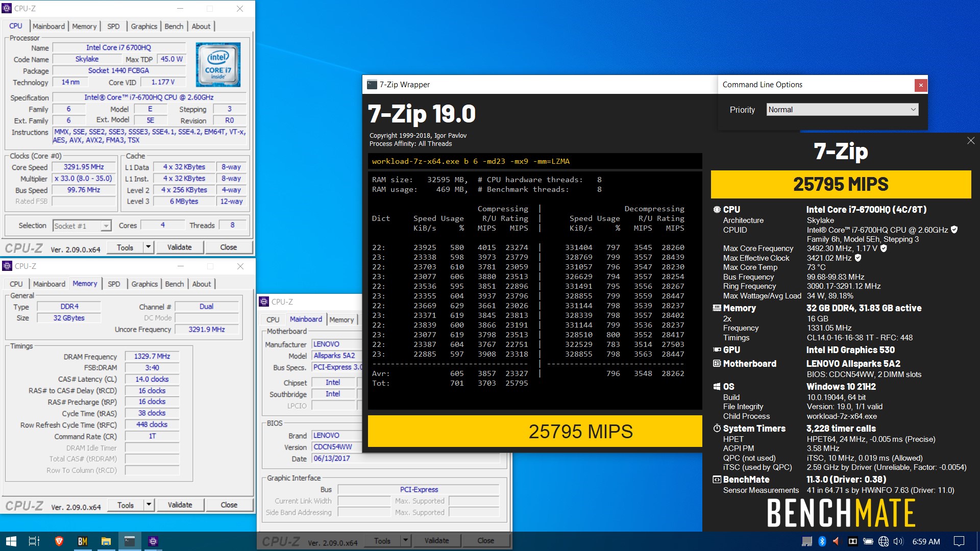Switch to BenchMate via its taskbar icon
This screenshot has height=551, width=980.
click(82, 541)
